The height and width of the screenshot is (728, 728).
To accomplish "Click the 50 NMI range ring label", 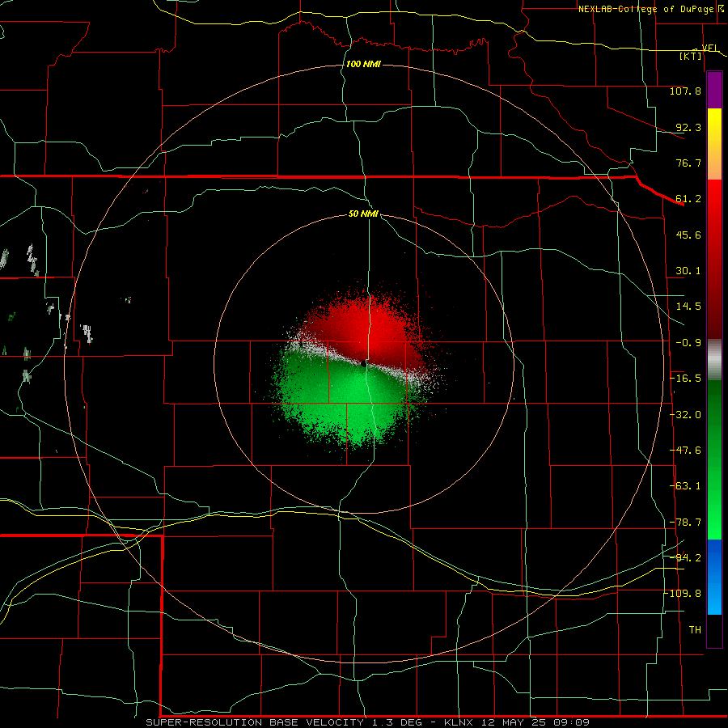I will pos(363,214).
